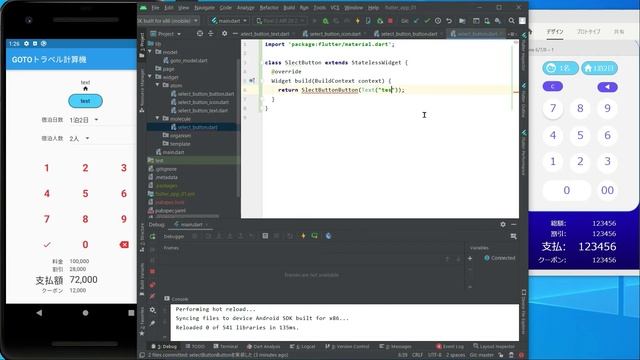Tap the blue 'test' pill button on phone
640x360 pixels.
pyautogui.click(x=85, y=101)
